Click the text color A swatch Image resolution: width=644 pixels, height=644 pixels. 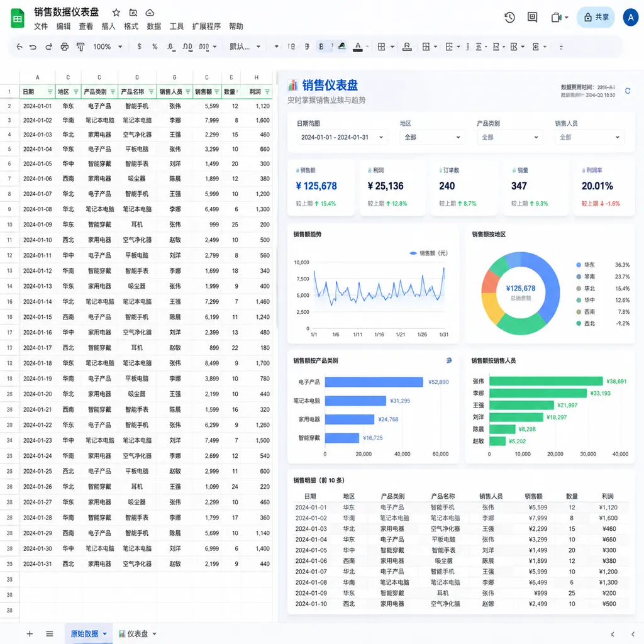click(x=358, y=47)
